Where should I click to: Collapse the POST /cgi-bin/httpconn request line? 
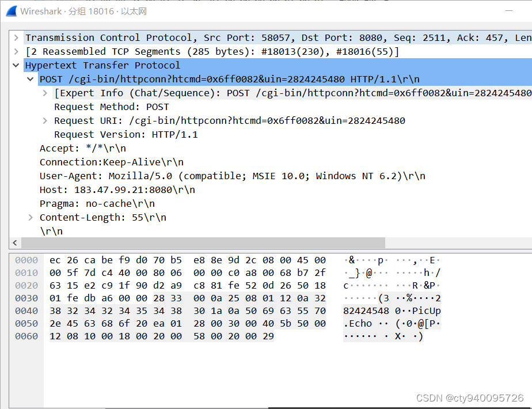(30, 79)
